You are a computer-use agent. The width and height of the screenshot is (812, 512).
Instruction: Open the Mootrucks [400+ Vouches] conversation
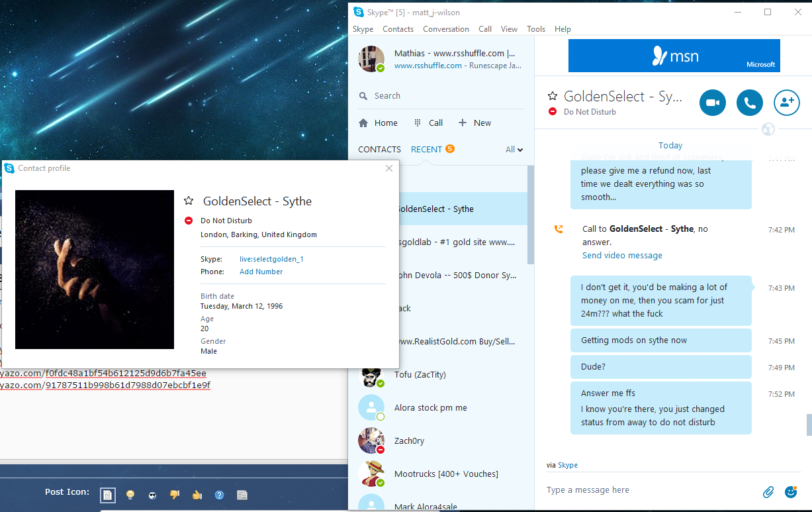437,474
